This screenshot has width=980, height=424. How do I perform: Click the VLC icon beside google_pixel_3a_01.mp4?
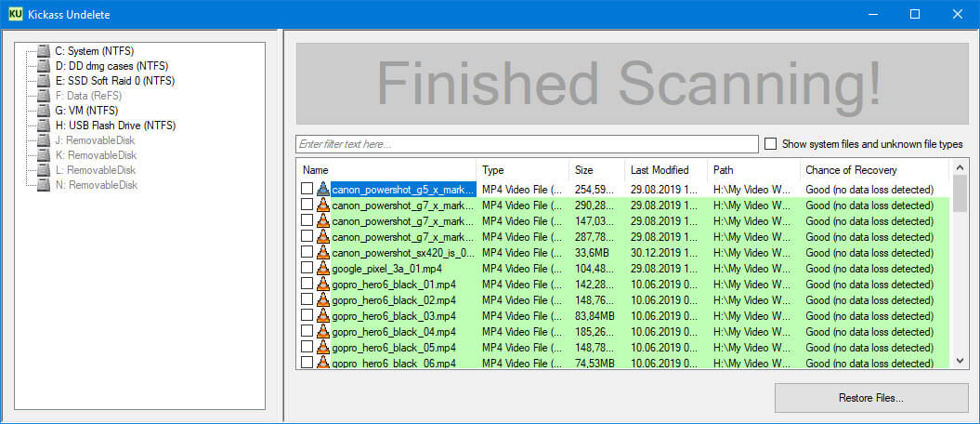coord(323,268)
